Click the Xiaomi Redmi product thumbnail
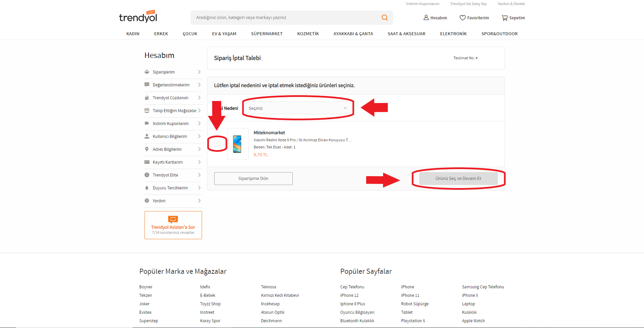This screenshot has height=328, width=644. pyautogui.click(x=238, y=144)
